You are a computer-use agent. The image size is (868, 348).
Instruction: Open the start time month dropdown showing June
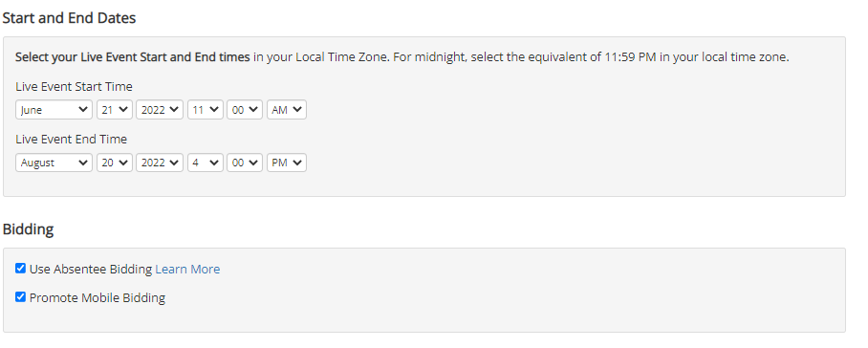pyautogui.click(x=54, y=110)
